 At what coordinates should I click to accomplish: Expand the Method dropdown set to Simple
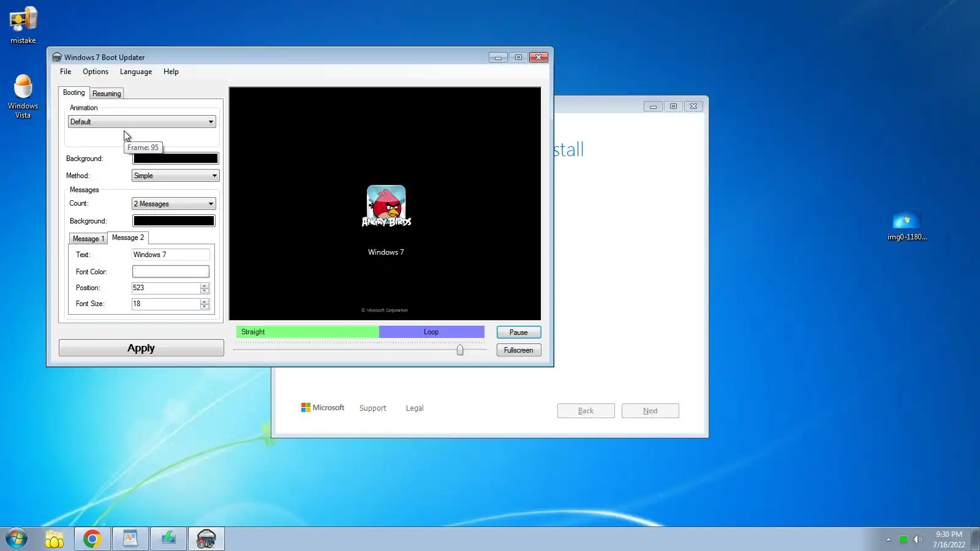click(175, 176)
